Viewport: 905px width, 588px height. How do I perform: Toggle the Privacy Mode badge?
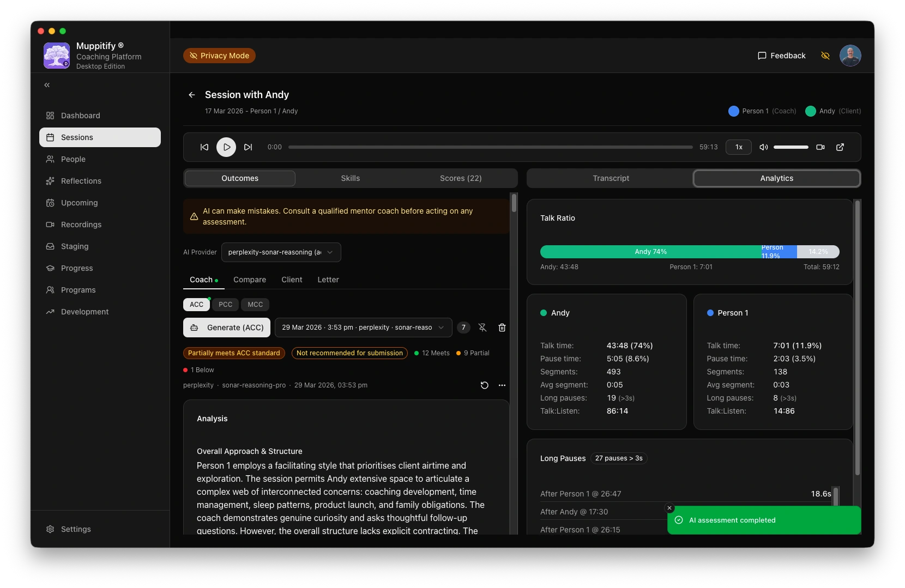219,56
